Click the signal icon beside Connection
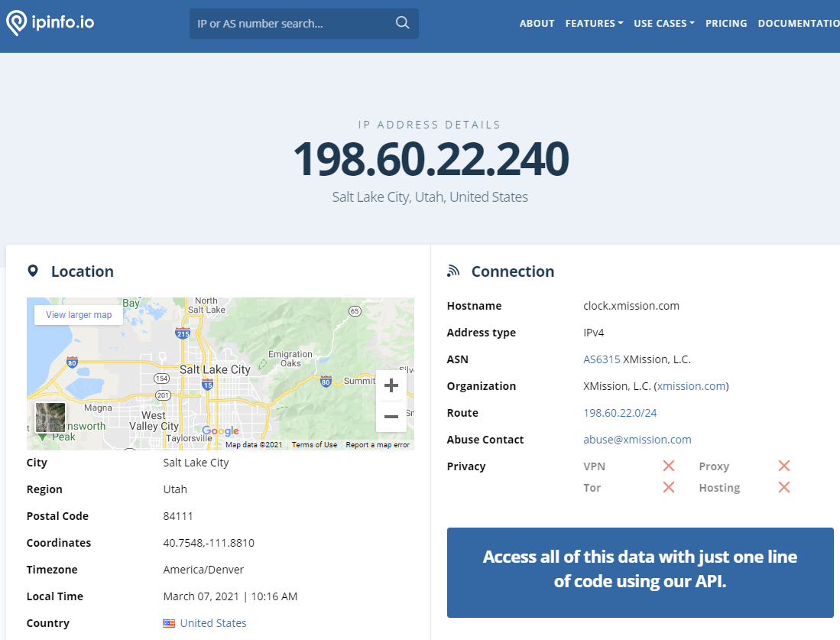Viewport: 840px width, 640px height. coord(452,270)
